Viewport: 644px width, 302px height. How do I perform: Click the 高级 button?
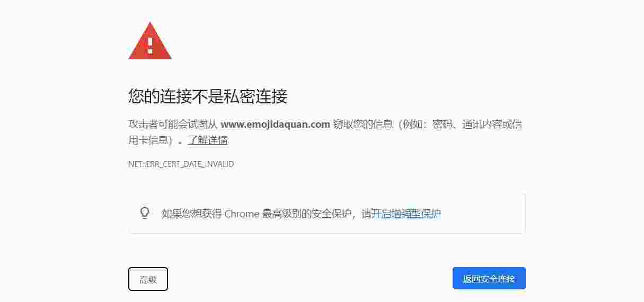(148, 279)
